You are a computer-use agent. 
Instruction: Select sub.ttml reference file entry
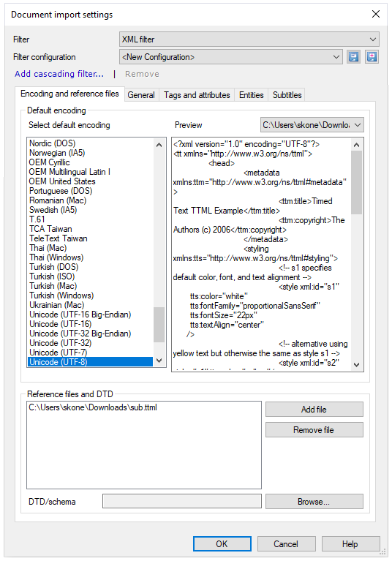click(x=93, y=407)
